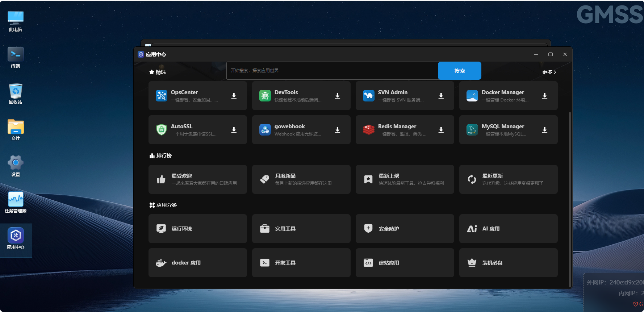Image resolution: width=644 pixels, height=312 pixels.
Task: Click the SVN Admin download arrow
Action: [441, 96]
